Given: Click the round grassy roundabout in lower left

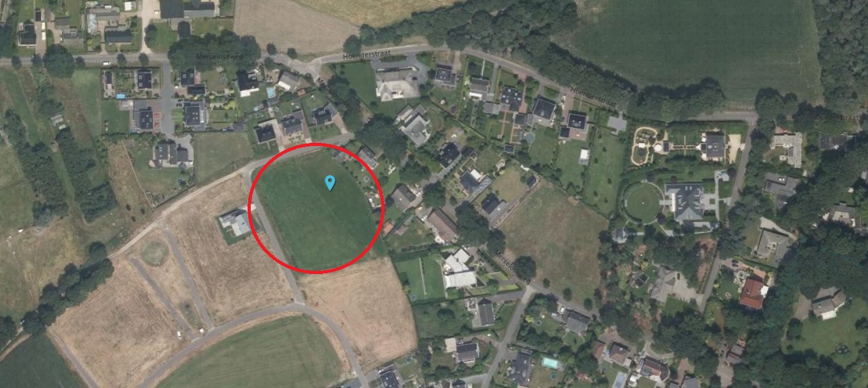Looking at the screenshot, I should click(154, 253).
